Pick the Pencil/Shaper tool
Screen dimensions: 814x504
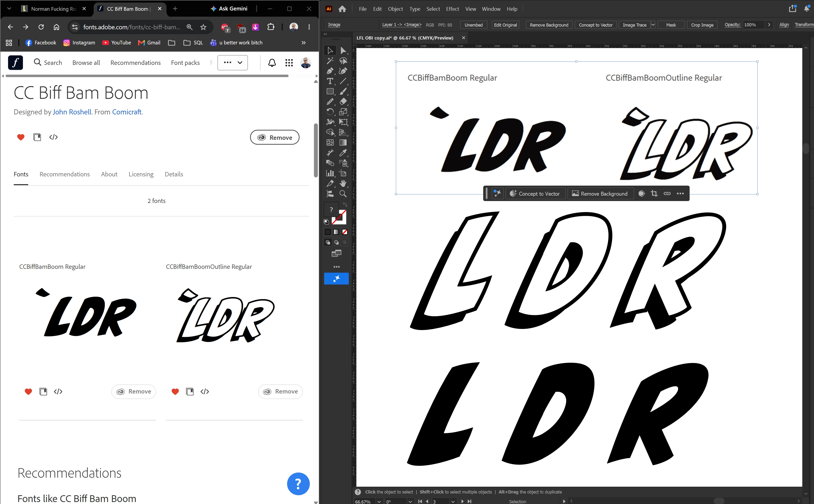point(330,102)
